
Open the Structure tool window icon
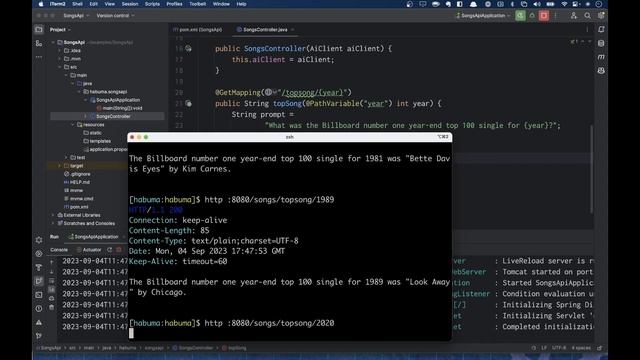pos(39,43)
